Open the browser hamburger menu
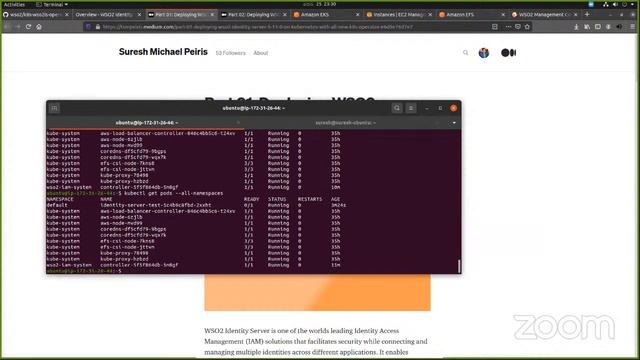This screenshot has height=360, width=640. (x=633, y=27)
